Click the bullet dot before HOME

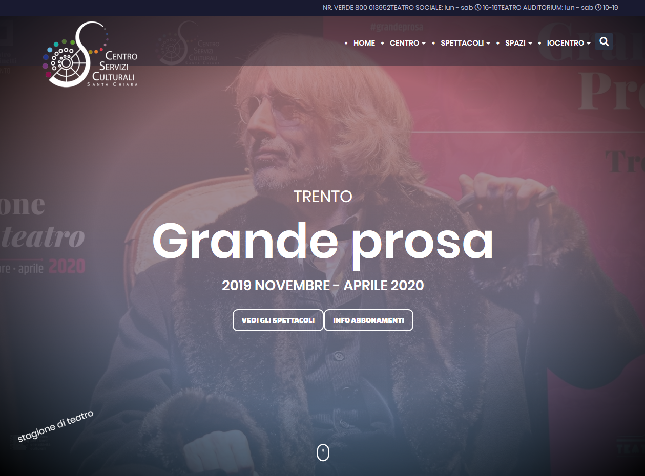point(346,43)
